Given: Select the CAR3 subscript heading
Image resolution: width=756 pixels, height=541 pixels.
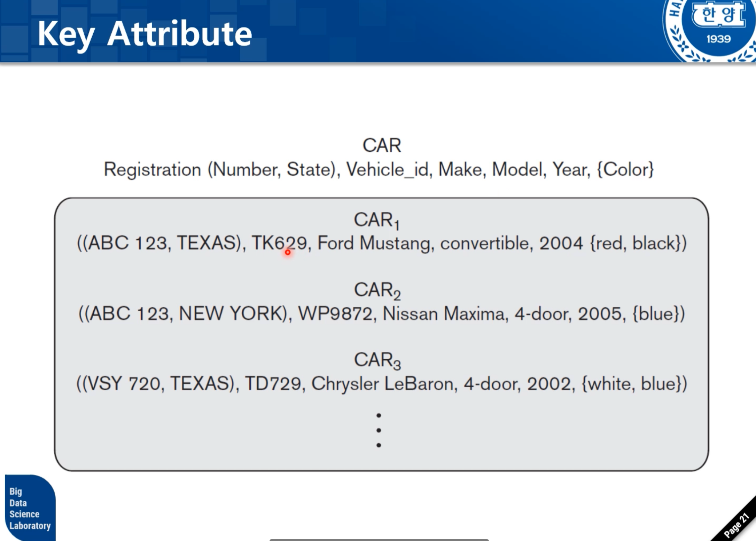Looking at the screenshot, I should pos(377,360).
